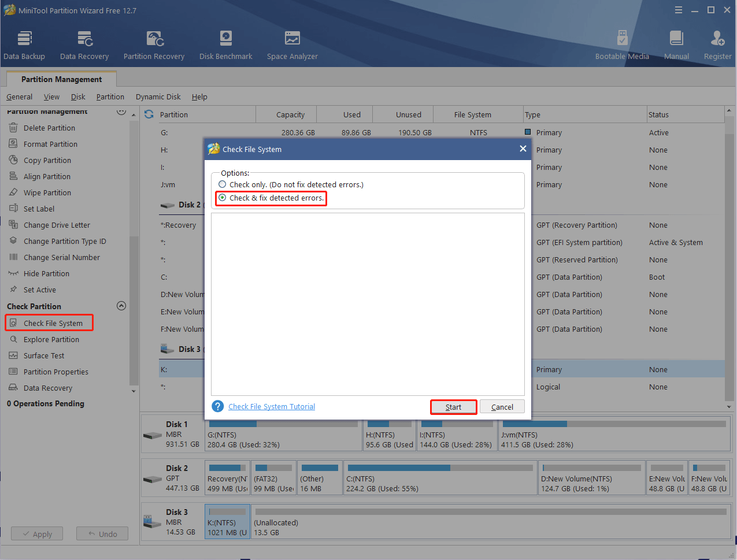Start the Disk Benchmark tool
The height and width of the screenshot is (560, 737).
click(x=226, y=45)
